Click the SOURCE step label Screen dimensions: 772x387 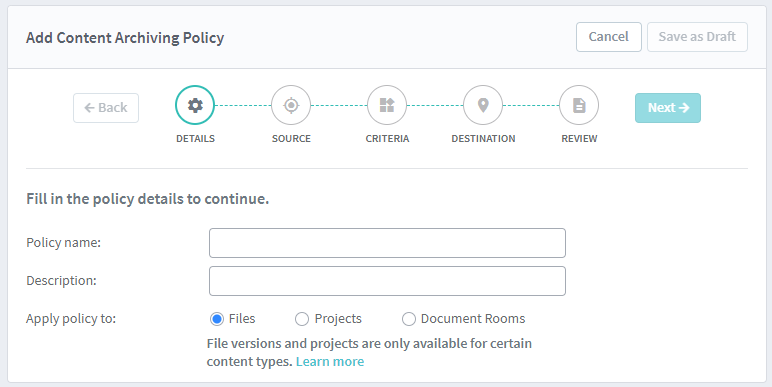click(291, 138)
